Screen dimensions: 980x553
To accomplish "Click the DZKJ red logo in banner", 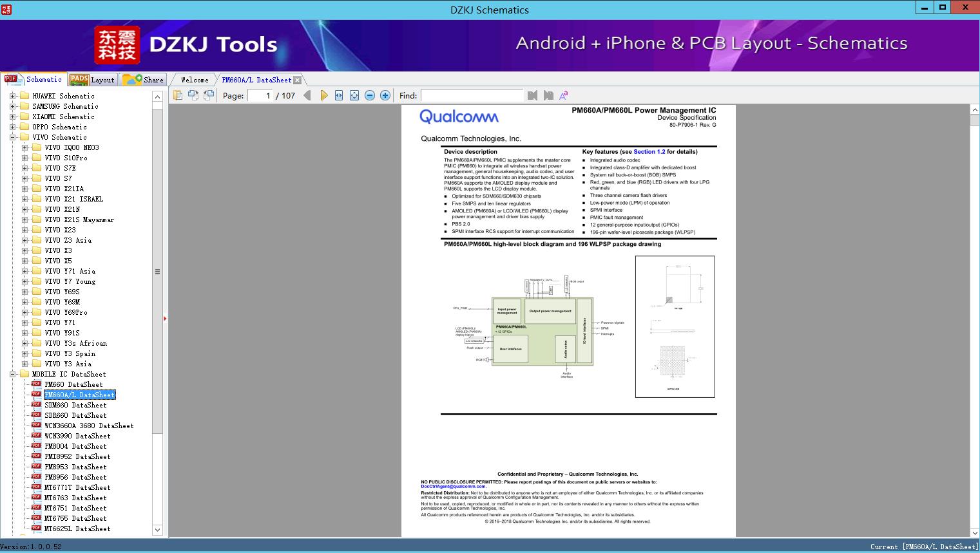I will coord(117,45).
